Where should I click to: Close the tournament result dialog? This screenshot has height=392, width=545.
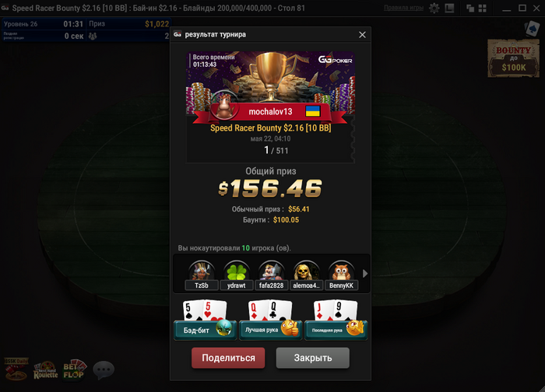[x=362, y=35]
